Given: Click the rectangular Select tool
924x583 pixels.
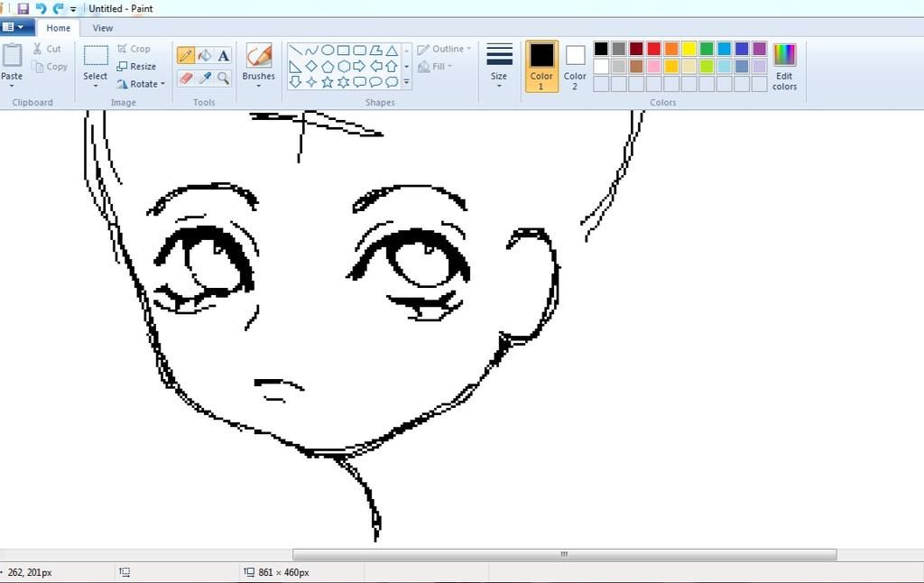Looking at the screenshot, I should pos(95,61).
